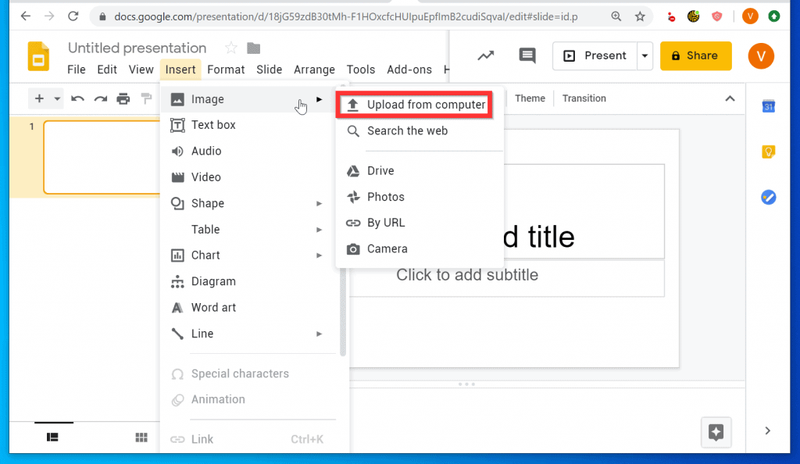Click the print icon
This screenshot has width=800, height=464.
coord(123,99)
